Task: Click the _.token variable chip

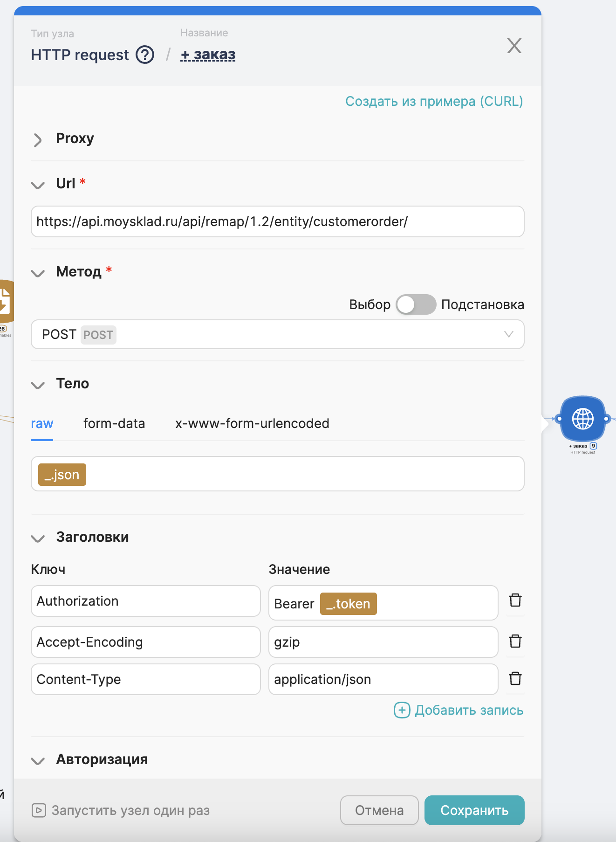Action: (348, 604)
